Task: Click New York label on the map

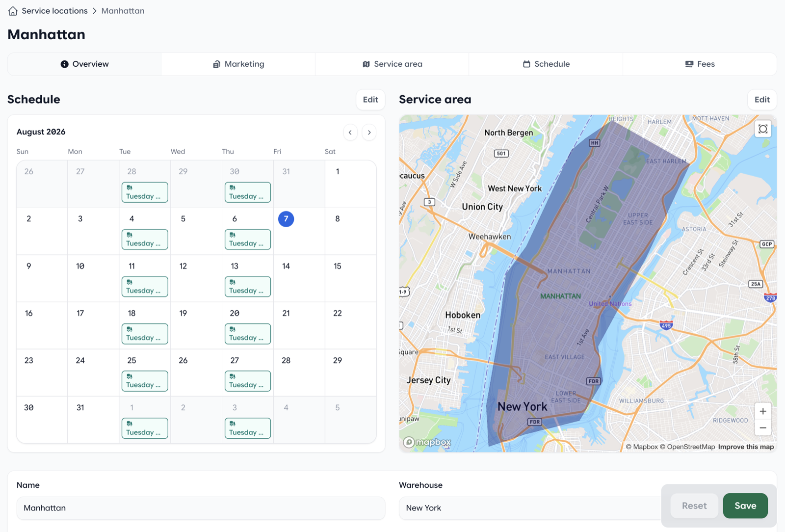Action: [x=522, y=407]
